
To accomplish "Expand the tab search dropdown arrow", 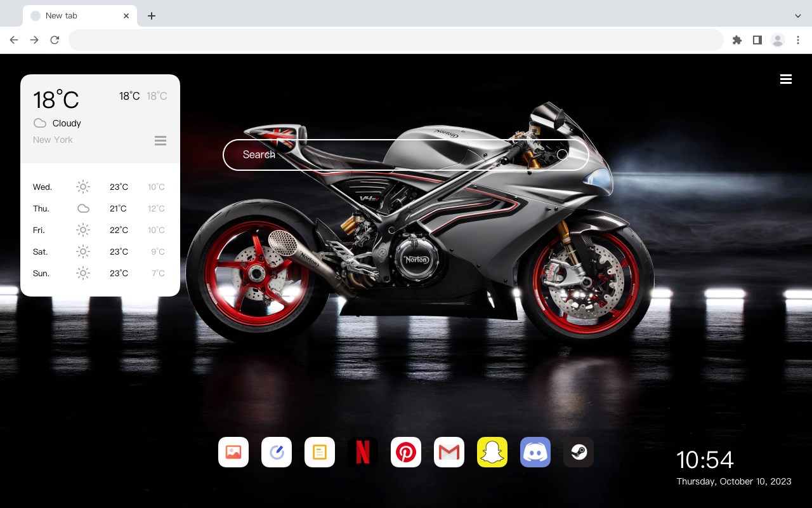I will 798,16.
